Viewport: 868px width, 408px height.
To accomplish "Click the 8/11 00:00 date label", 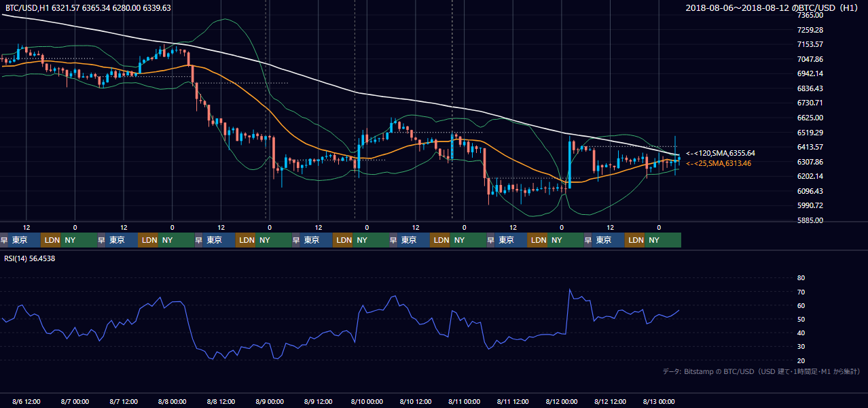I will 464,401.
